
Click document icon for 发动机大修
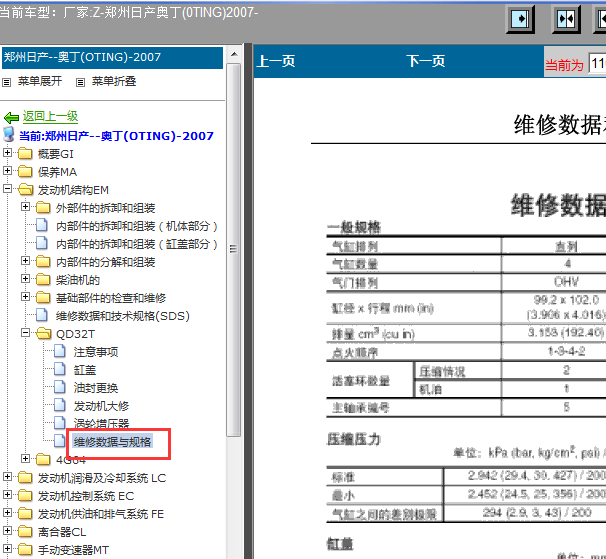[x=60, y=405]
